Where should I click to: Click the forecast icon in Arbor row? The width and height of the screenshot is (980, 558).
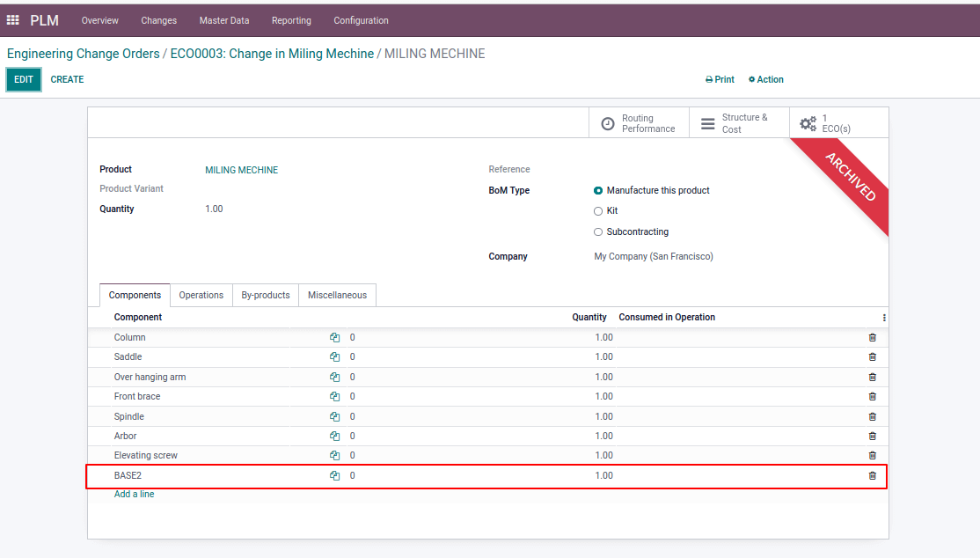click(x=335, y=436)
